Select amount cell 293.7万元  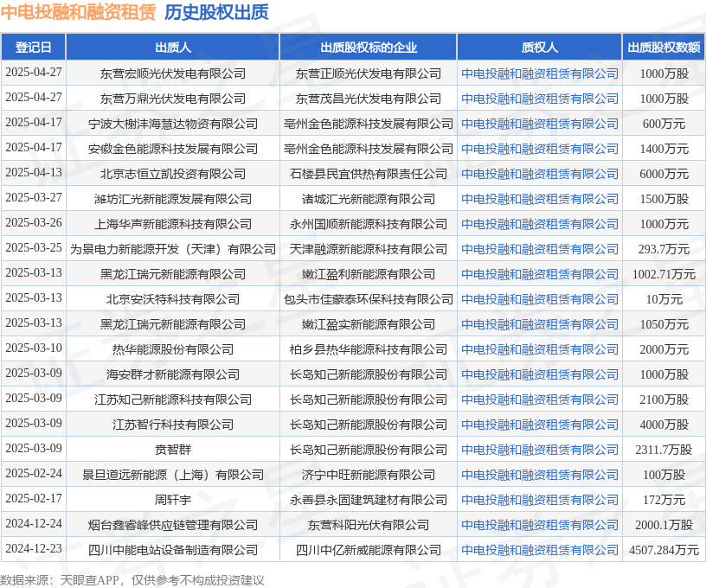click(x=664, y=249)
